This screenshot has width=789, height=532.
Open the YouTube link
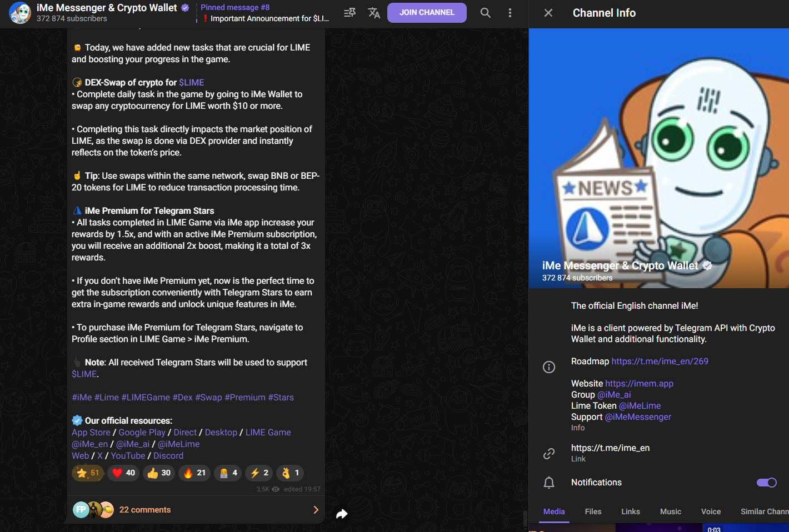(x=128, y=456)
